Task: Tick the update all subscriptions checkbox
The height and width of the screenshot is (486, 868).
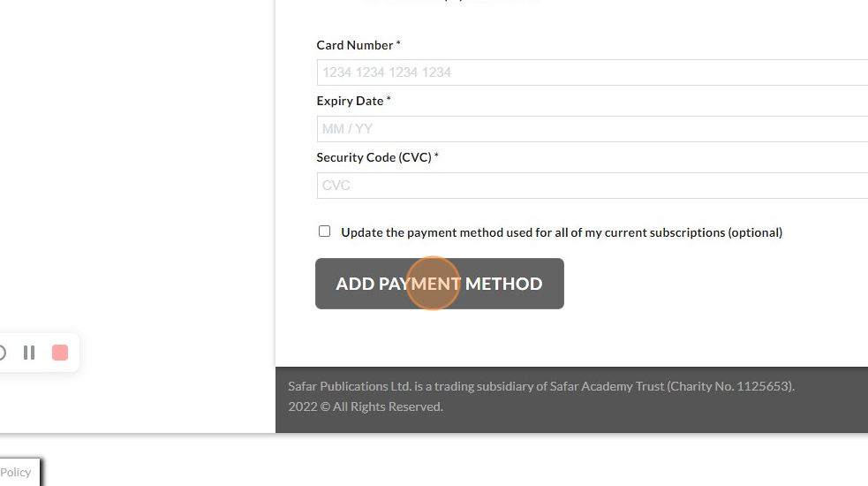Action: point(324,232)
